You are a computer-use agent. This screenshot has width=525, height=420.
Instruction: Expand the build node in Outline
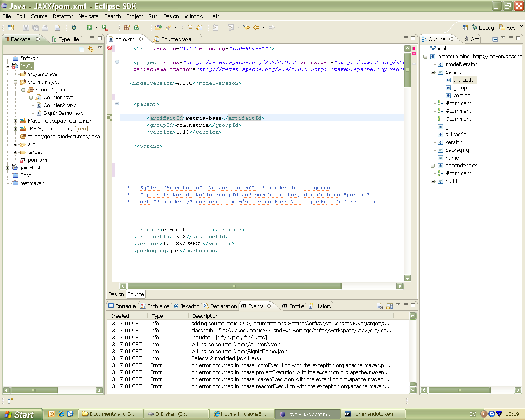tap(433, 181)
